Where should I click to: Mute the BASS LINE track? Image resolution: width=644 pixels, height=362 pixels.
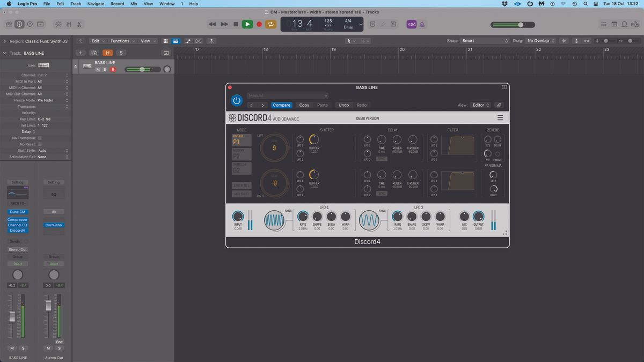pos(98,69)
